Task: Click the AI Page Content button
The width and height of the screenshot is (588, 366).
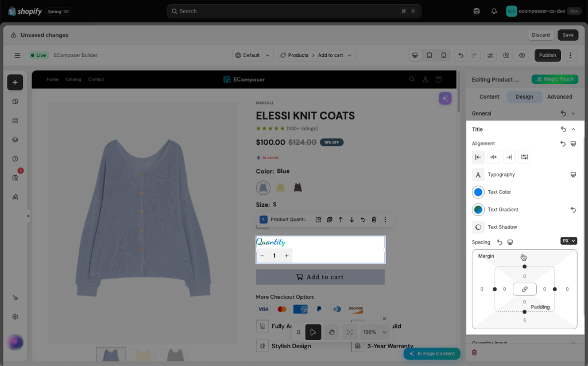Action: [432, 353]
